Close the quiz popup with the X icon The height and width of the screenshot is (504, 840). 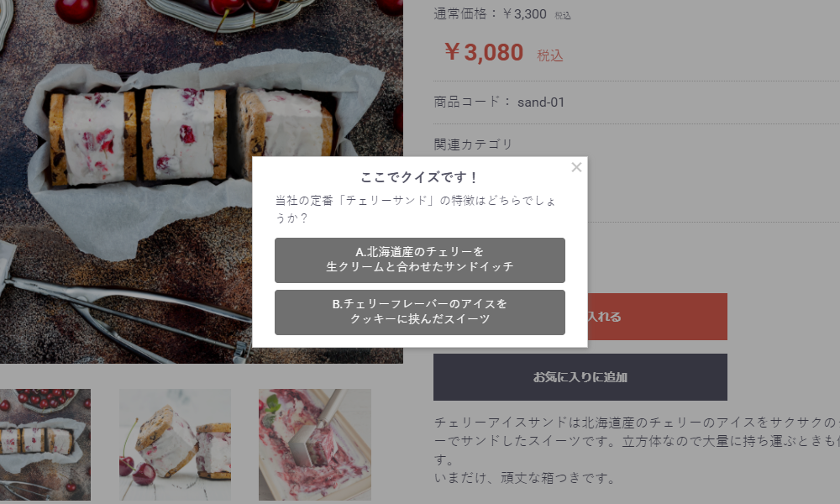coord(576,167)
